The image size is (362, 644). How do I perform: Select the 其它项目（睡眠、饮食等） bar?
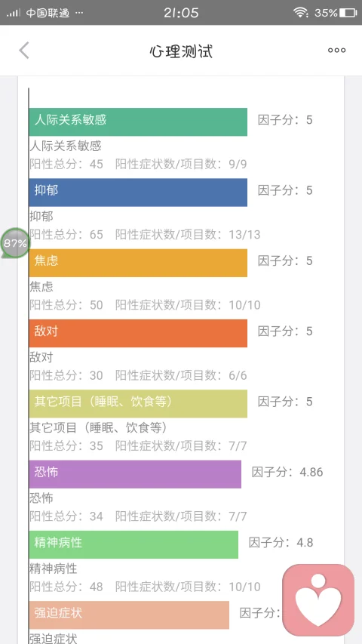[138, 404]
